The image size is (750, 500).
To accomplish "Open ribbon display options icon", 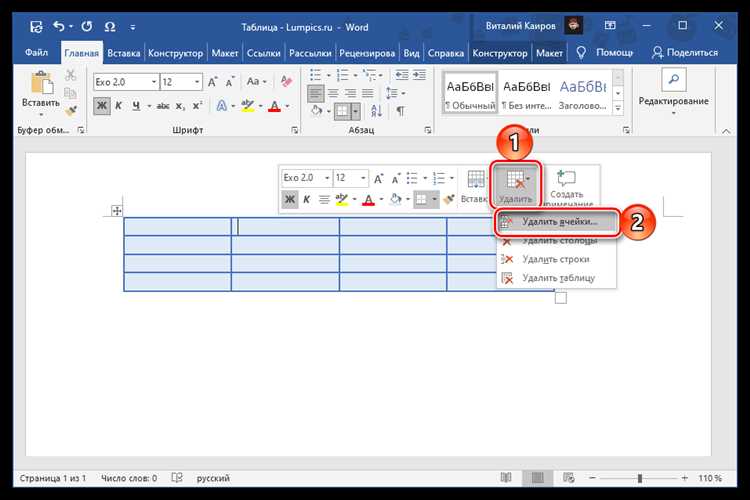I will (610, 25).
